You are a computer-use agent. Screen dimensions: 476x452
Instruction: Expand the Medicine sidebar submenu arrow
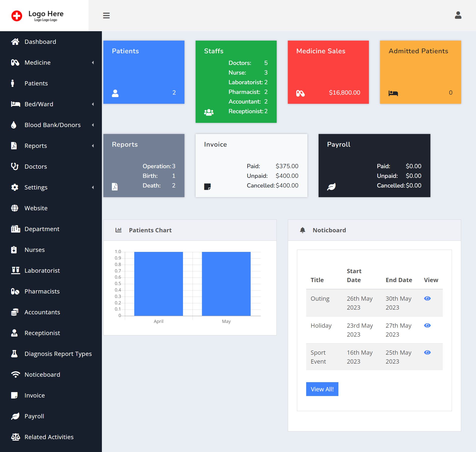point(93,63)
